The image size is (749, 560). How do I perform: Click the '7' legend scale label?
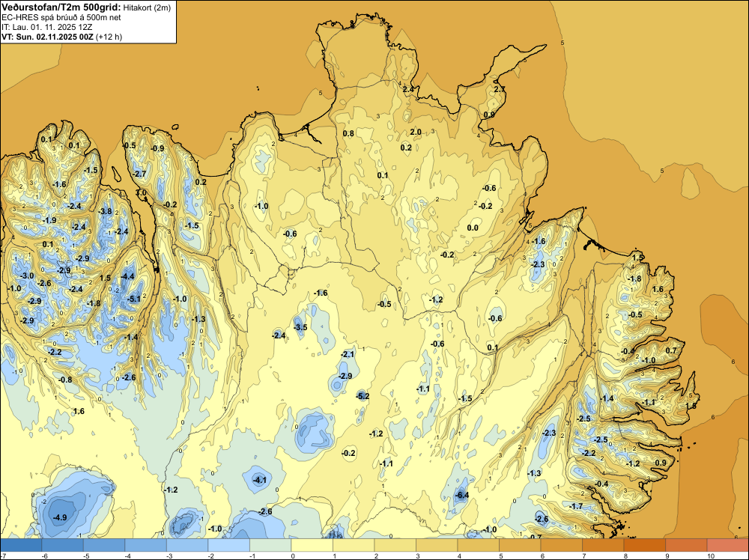click(583, 556)
